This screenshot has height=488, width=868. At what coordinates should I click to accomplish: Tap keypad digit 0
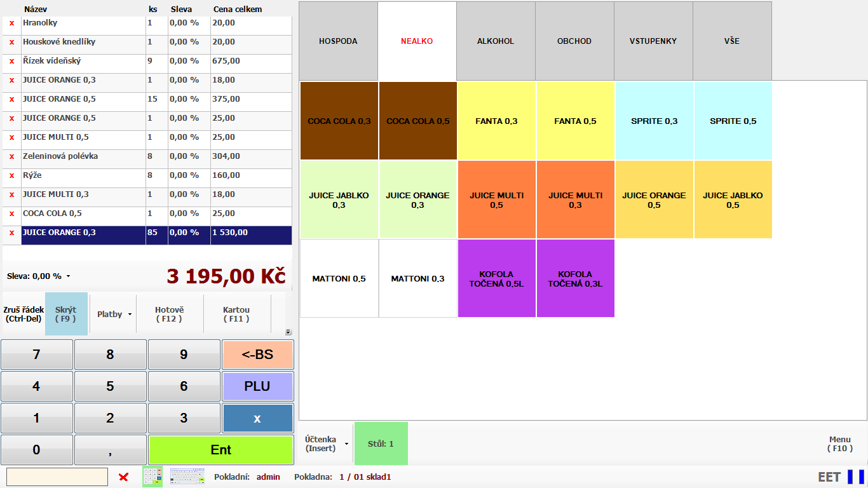coord(37,450)
